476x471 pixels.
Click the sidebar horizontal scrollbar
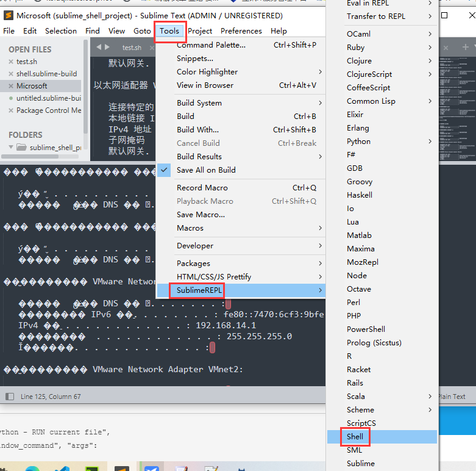30,157
